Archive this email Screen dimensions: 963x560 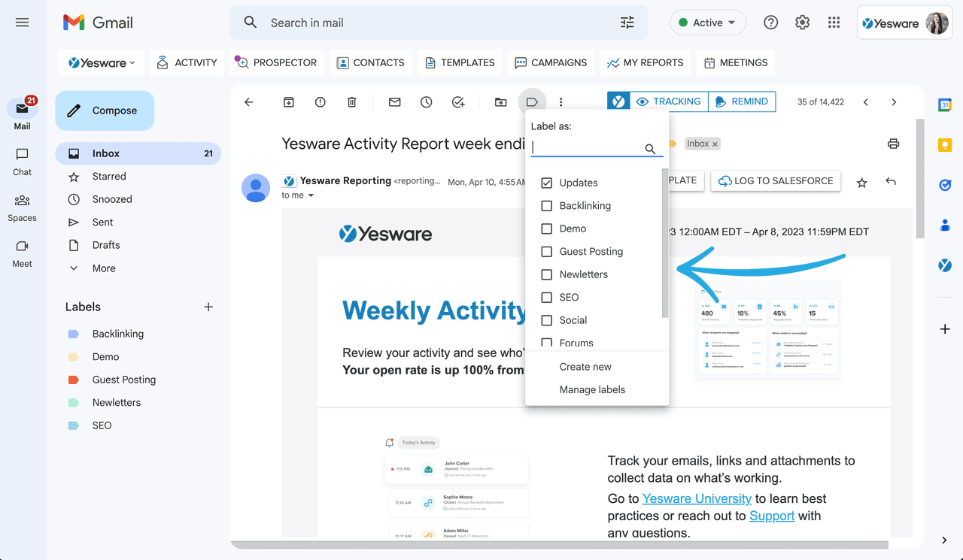(288, 102)
